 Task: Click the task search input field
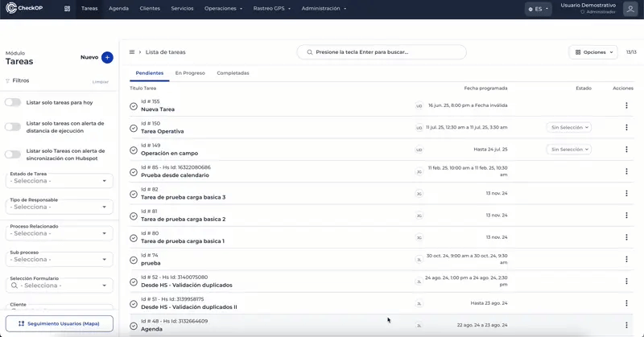[382, 52]
